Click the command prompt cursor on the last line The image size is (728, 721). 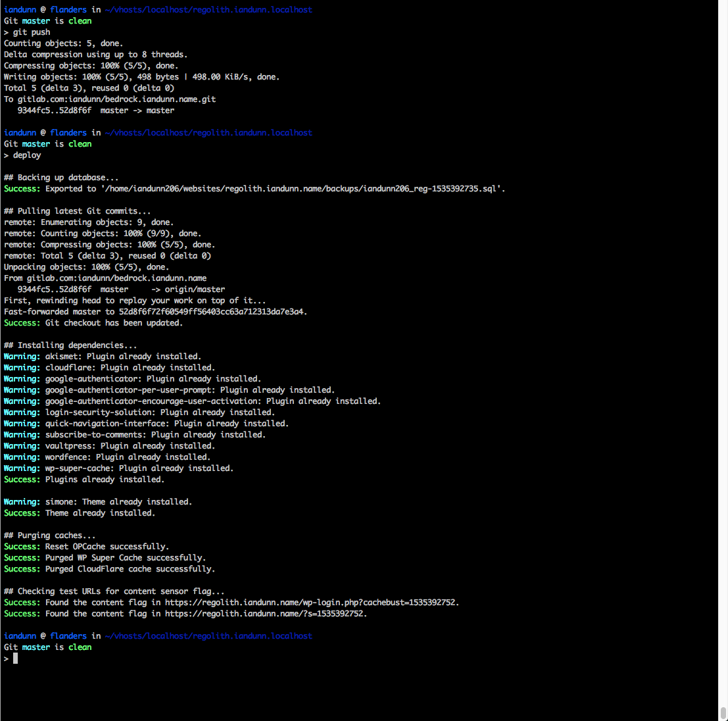[15, 659]
